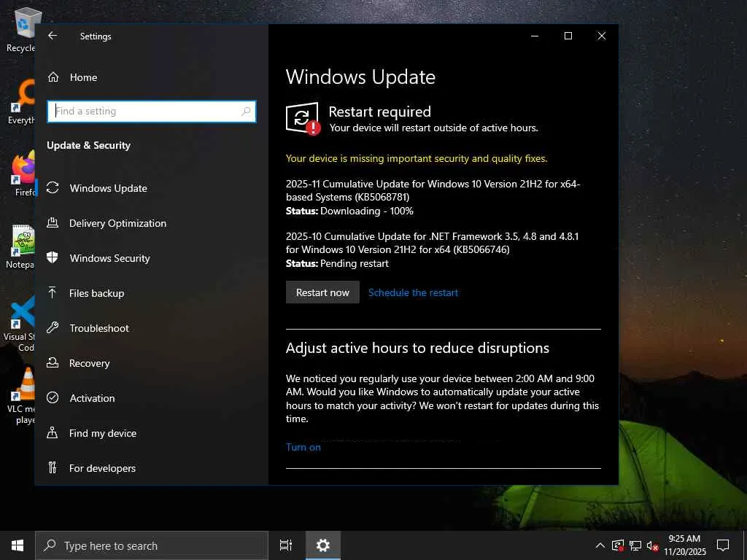Open the For developers page
Screen dimensions: 747x560
point(102,467)
